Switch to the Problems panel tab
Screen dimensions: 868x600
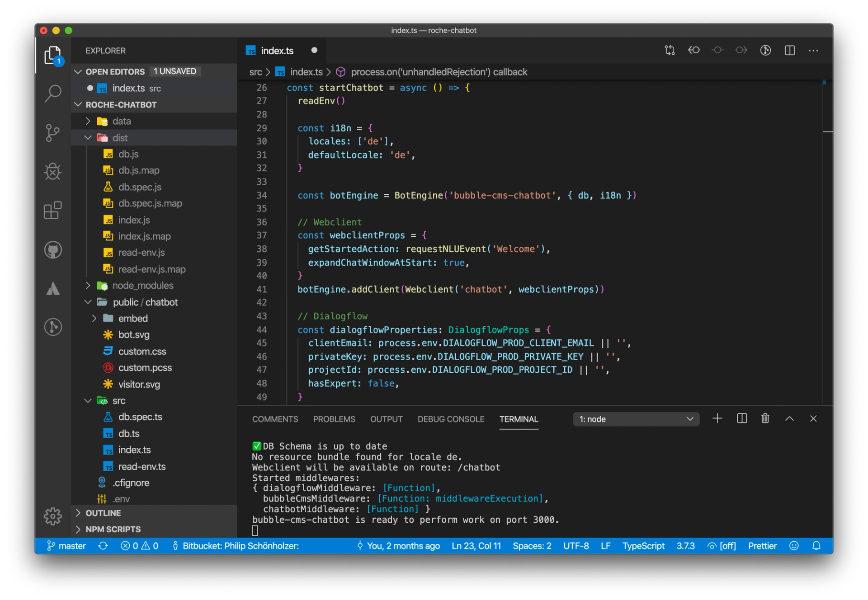(x=334, y=419)
